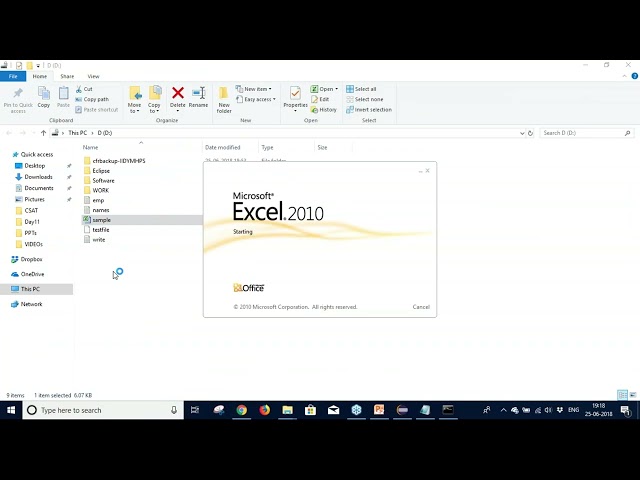Click taskbar search box

[x=103, y=410]
